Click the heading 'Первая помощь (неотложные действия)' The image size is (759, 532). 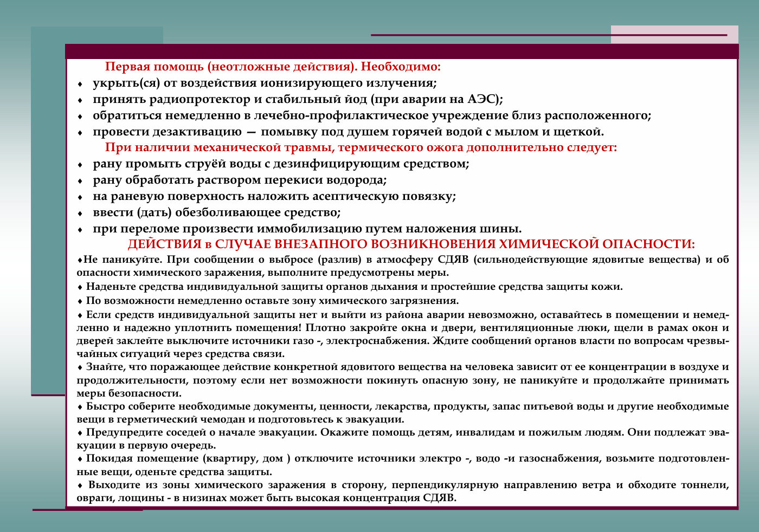pyautogui.click(x=273, y=67)
